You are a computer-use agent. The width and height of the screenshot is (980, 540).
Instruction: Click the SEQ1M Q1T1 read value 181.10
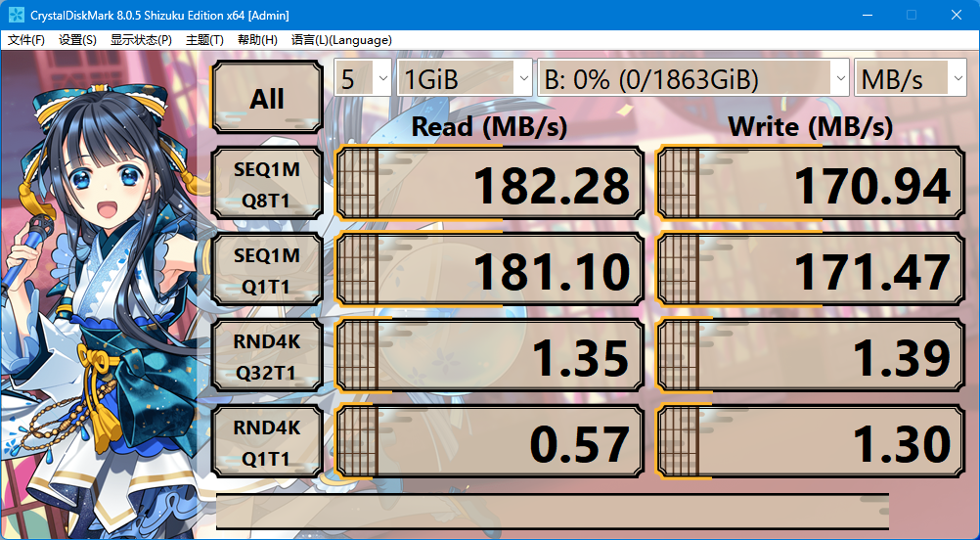tap(490, 270)
